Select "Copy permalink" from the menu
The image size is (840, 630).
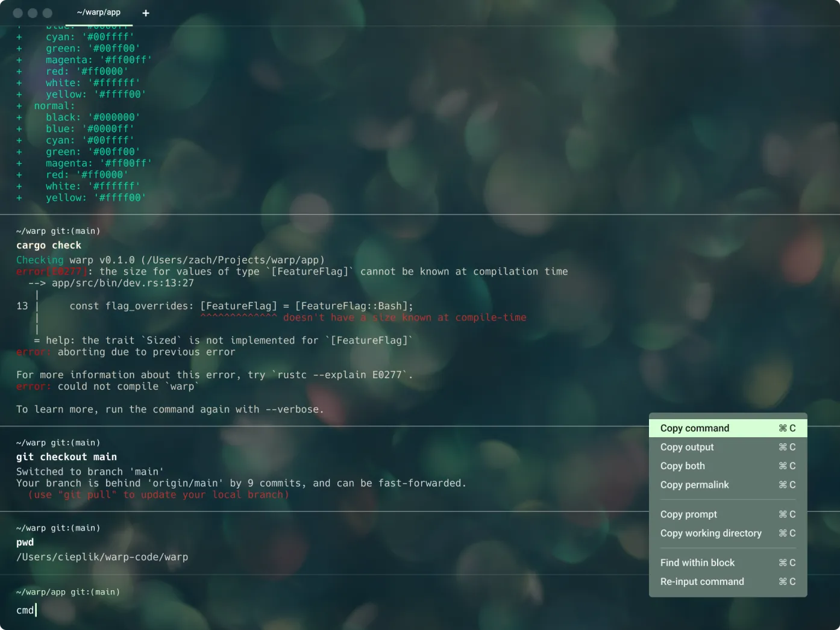pyautogui.click(x=694, y=485)
